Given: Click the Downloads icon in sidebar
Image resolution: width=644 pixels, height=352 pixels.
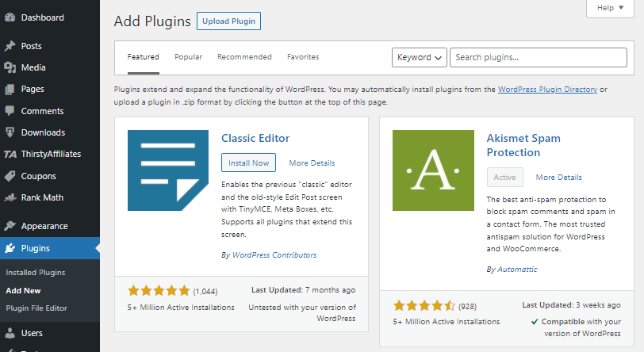Looking at the screenshot, I should [10, 132].
